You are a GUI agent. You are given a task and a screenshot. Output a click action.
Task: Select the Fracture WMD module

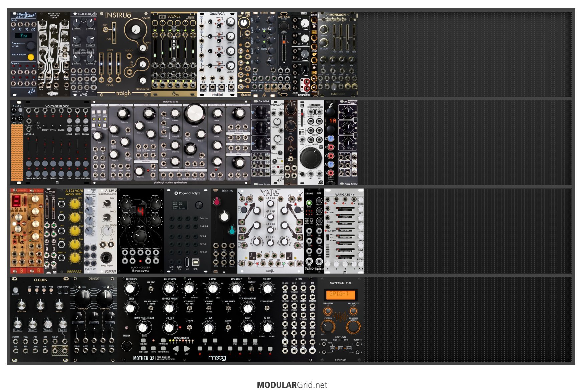pyautogui.click(x=84, y=54)
